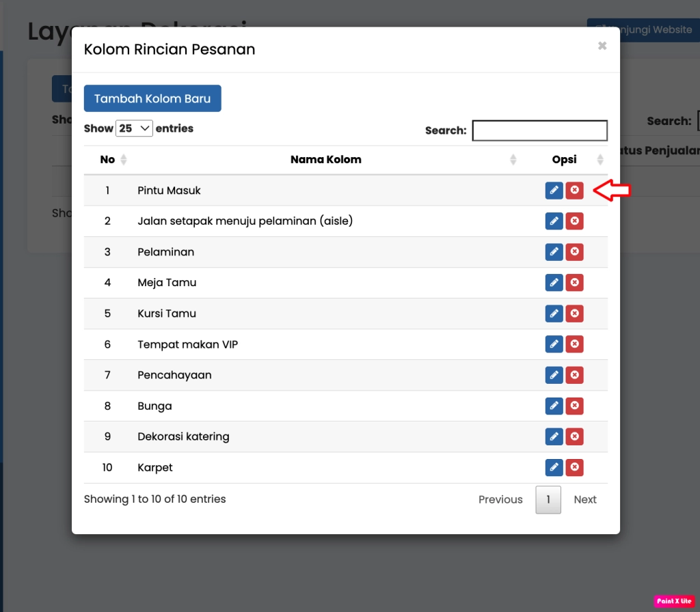Screen dimensions: 700x612
Task: Edit the Dekorasi katering row
Action: 554,436
